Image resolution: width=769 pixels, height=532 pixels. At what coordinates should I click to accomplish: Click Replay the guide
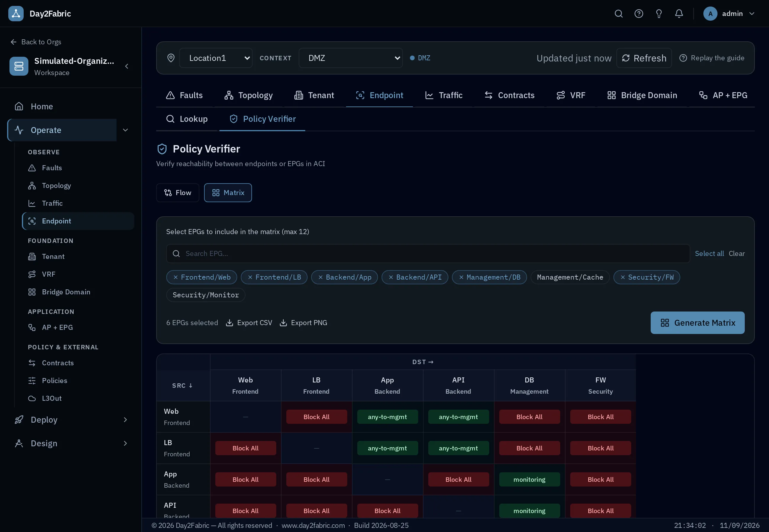712,58
